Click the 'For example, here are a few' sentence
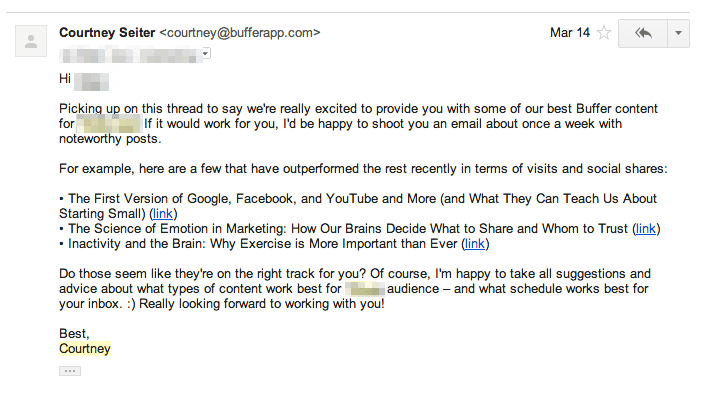701x393 pixels. point(363,169)
